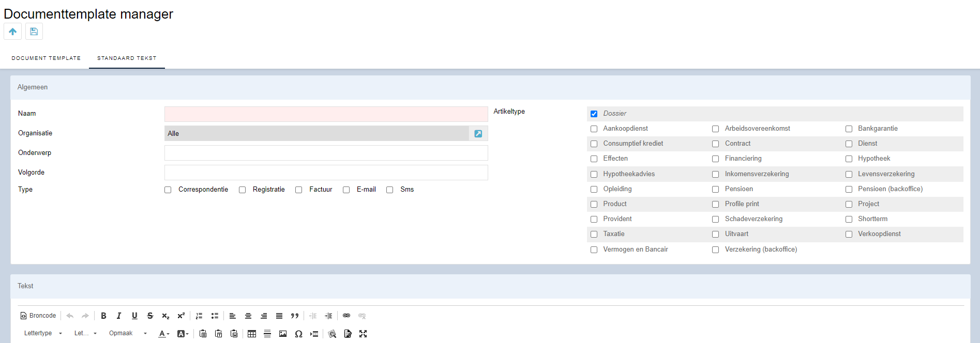This screenshot has width=980, height=343.
Task: Insert an image
Action: click(x=283, y=334)
